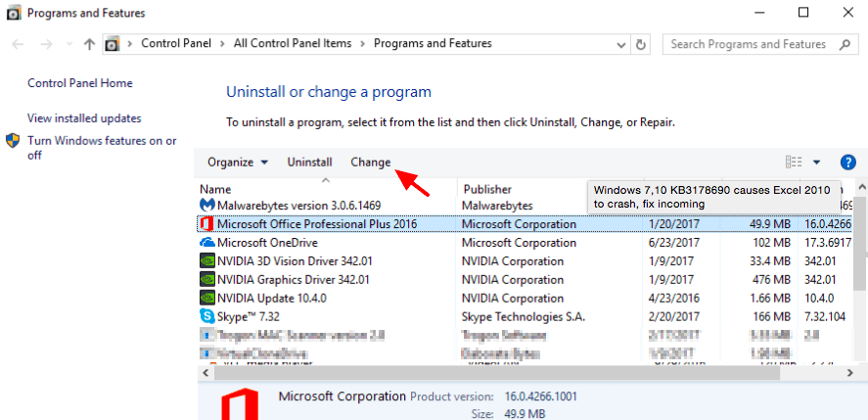Click the search magnifier icon
Image resolution: width=868 pixels, height=420 pixels.
pos(845,44)
